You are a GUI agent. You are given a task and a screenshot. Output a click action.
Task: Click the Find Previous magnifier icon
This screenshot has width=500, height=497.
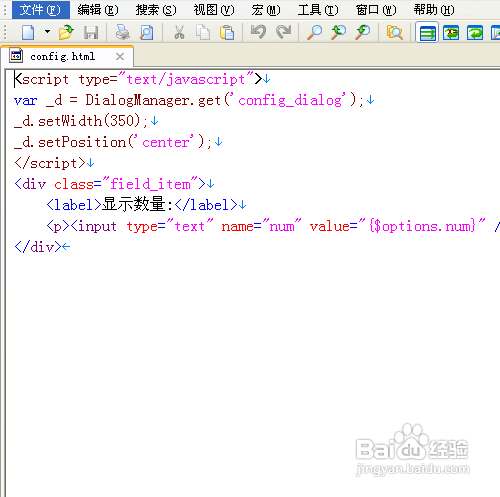point(338,33)
